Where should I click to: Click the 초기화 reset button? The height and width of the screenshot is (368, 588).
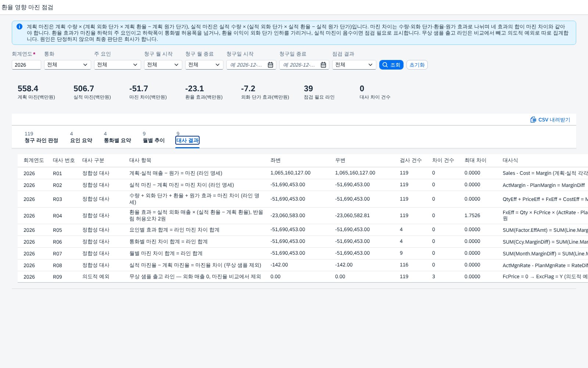tap(417, 65)
